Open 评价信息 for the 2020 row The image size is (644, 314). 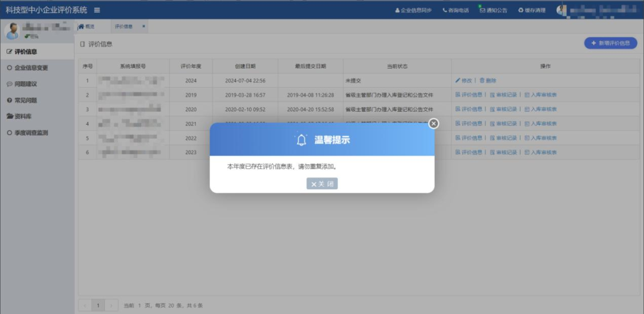pyautogui.click(x=469, y=109)
